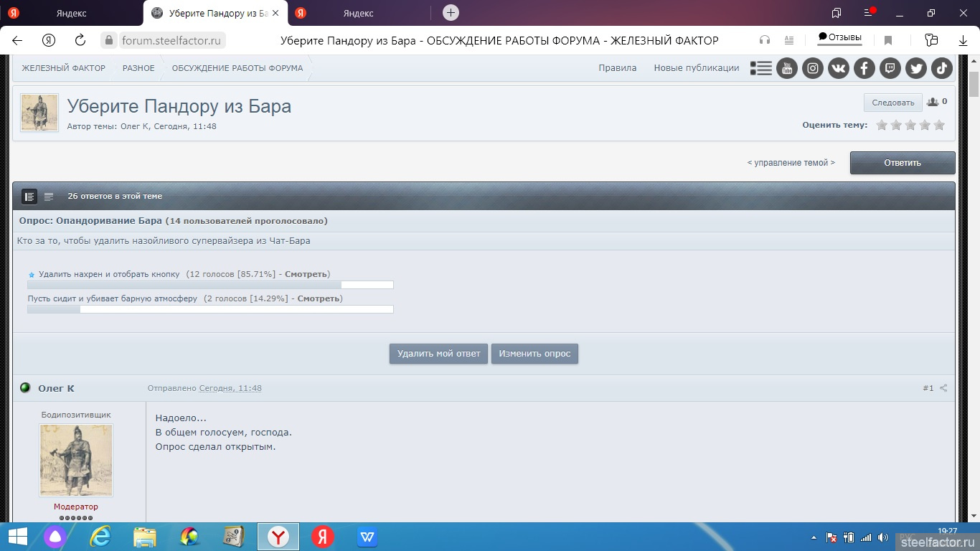Open the TikTok social icon

pos(942,68)
